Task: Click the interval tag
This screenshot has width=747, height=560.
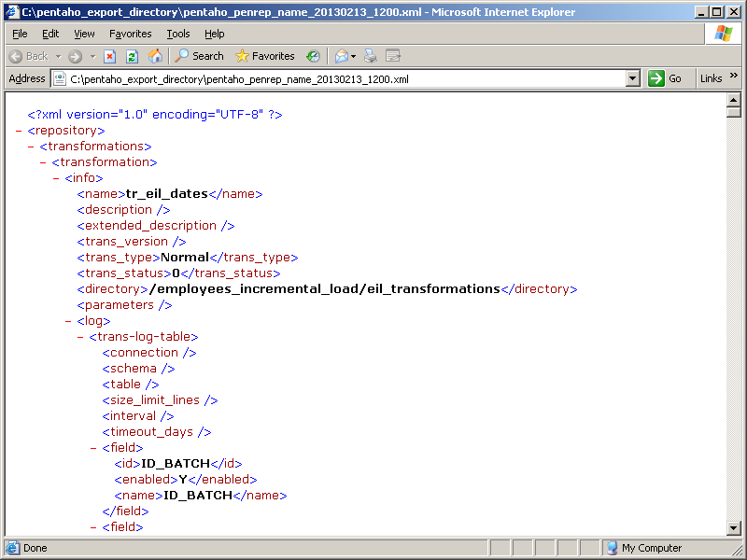Action: pos(138,416)
